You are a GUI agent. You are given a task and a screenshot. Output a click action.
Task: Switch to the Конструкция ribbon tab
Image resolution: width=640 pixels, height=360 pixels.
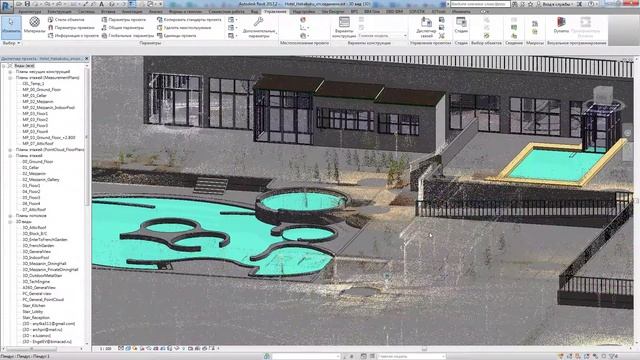click(60, 12)
